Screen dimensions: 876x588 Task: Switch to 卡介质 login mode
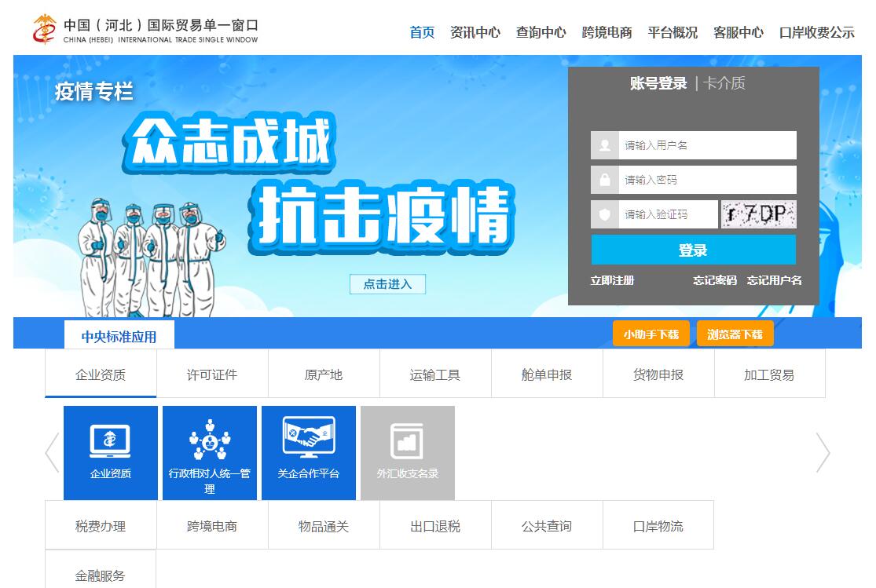pos(724,83)
